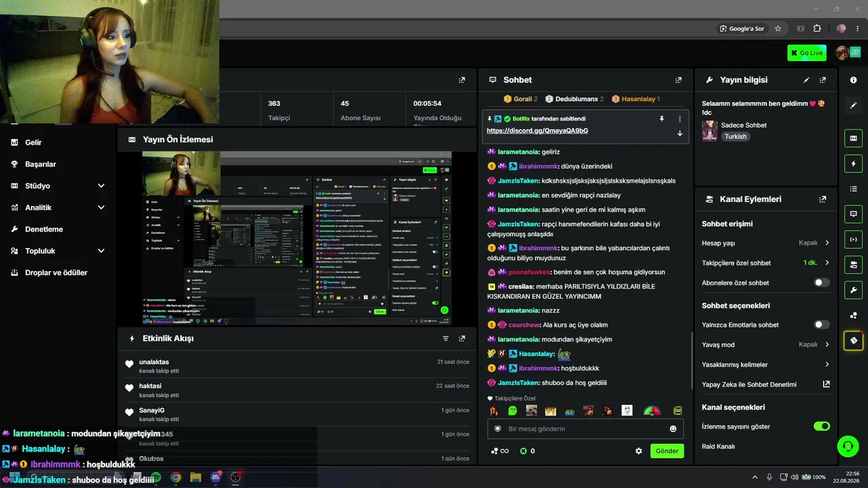868x488 pixels.
Task: Open the profile avatar next to Go Live
Action: 842,53
